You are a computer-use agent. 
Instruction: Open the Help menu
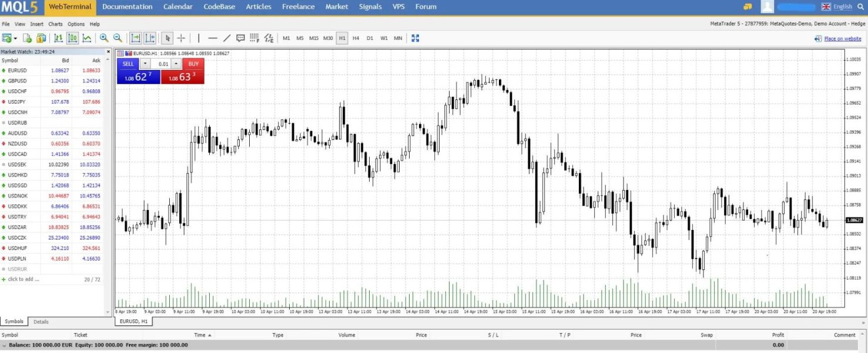coord(95,24)
